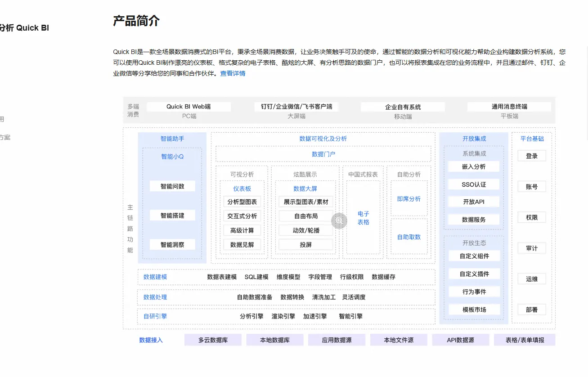This screenshot has height=377, width=588.
Task: Select the 分析型图表 box
Action: tap(242, 202)
